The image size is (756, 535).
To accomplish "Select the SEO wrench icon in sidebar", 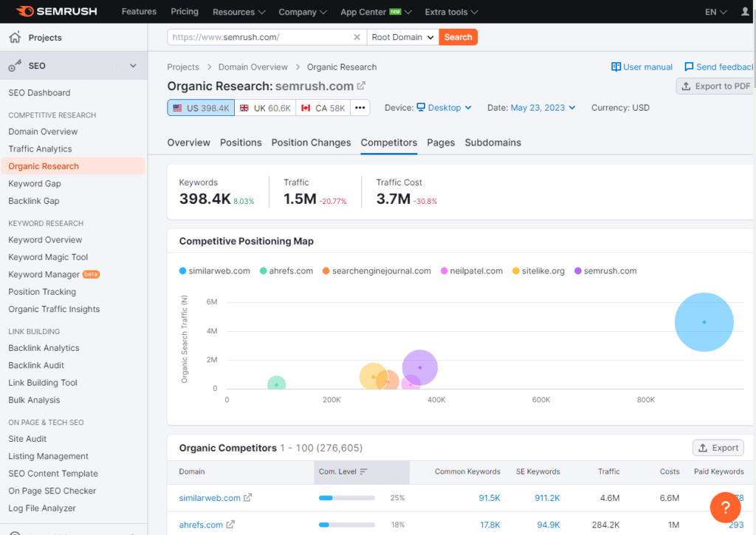I will [13, 65].
